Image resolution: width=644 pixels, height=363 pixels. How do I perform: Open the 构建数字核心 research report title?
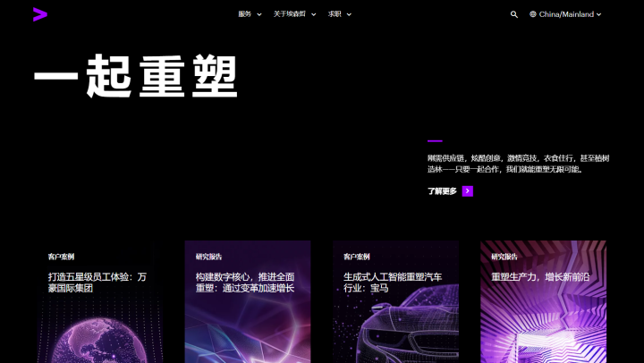tap(244, 283)
